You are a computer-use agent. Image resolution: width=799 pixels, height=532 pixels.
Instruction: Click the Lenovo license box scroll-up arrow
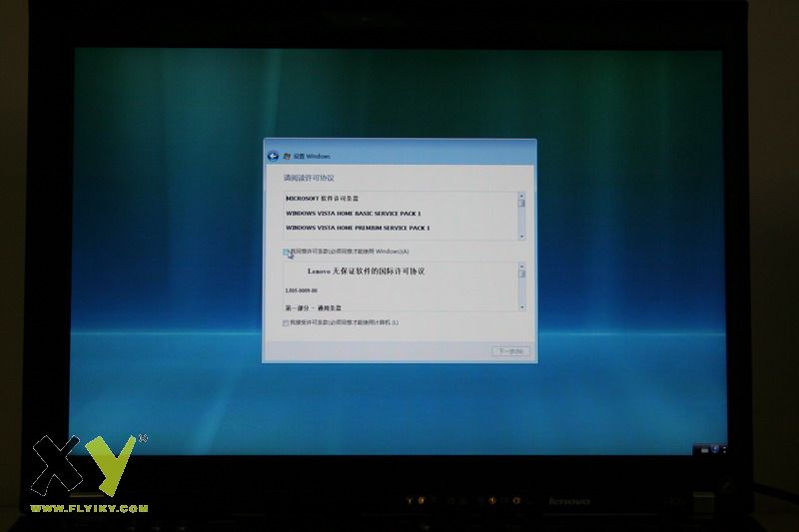(x=521, y=266)
